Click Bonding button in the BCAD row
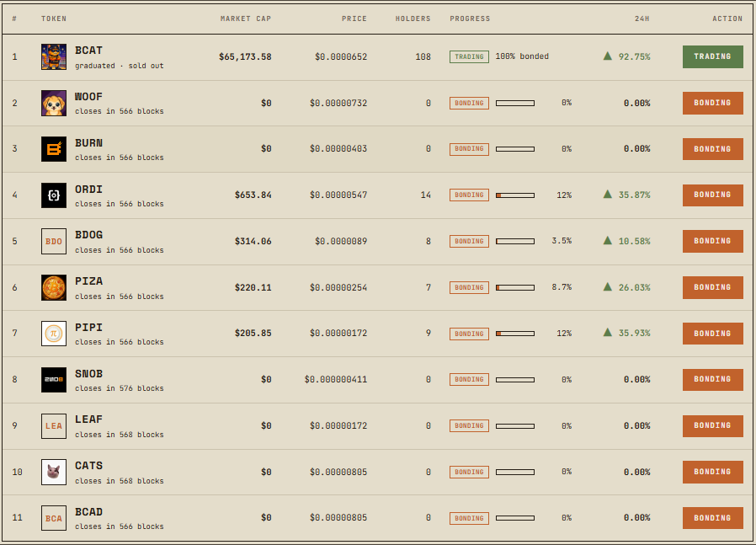This screenshot has width=756, height=545. [x=712, y=518]
